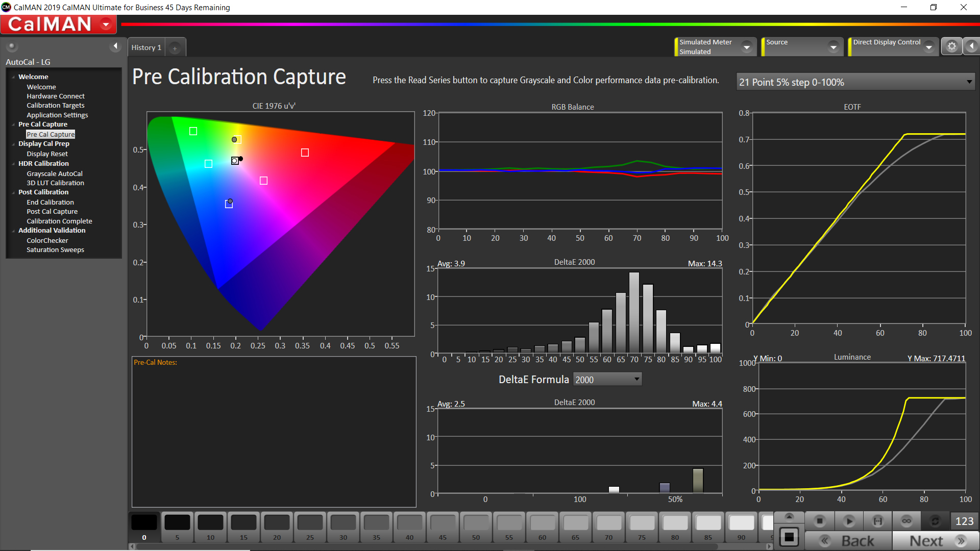Minimize the CalMAN window
Screen dimensions: 980x551
tap(903, 7)
